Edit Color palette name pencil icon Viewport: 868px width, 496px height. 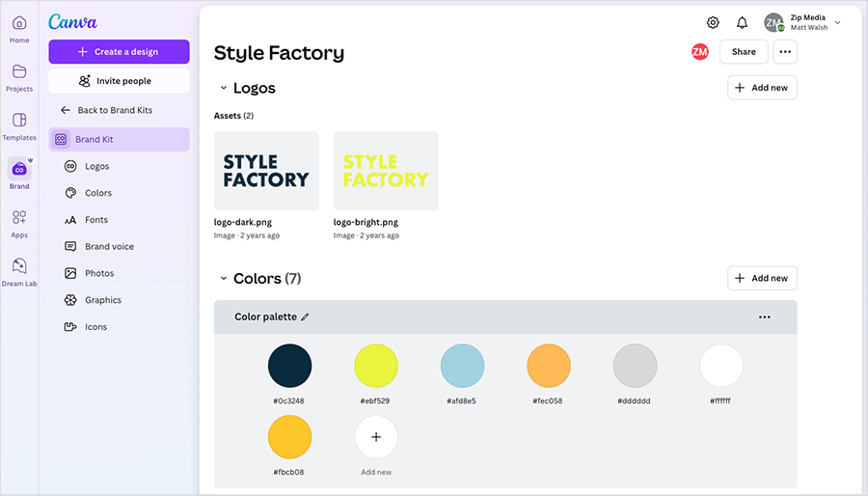[306, 317]
